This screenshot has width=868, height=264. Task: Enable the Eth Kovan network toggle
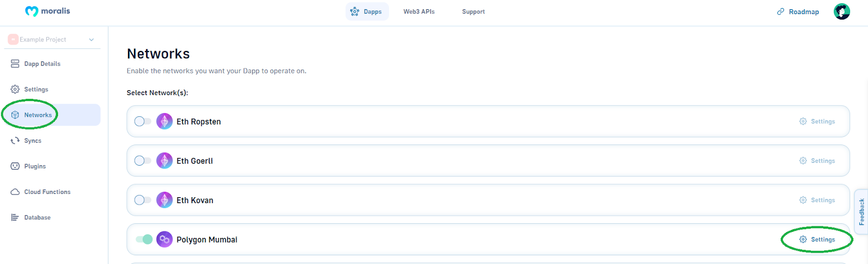(x=143, y=200)
